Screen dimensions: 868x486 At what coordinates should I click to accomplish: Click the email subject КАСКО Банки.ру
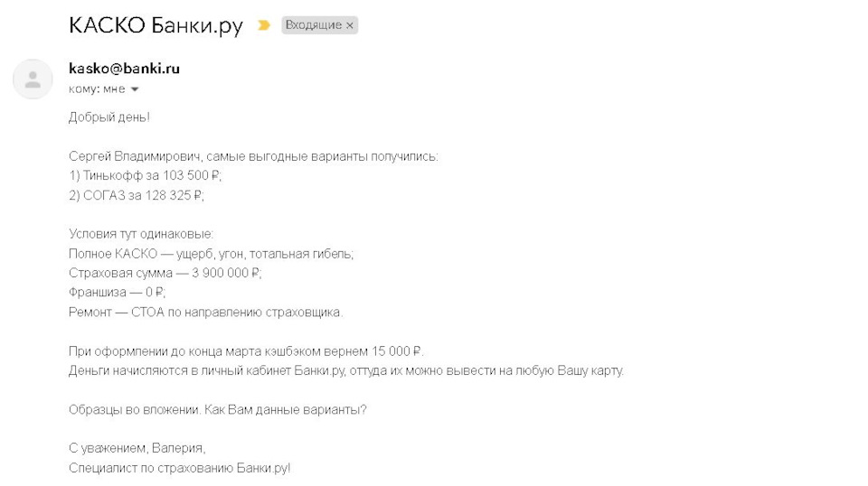click(156, 25)
